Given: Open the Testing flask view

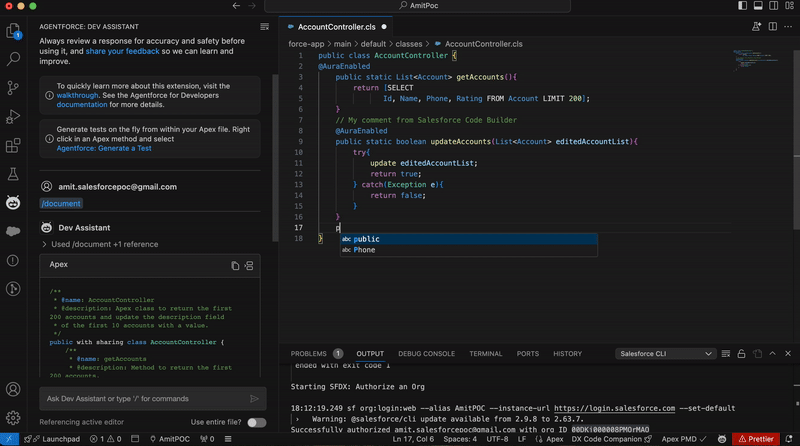Looking at the screenshot, I should click(x=13, y=174).
